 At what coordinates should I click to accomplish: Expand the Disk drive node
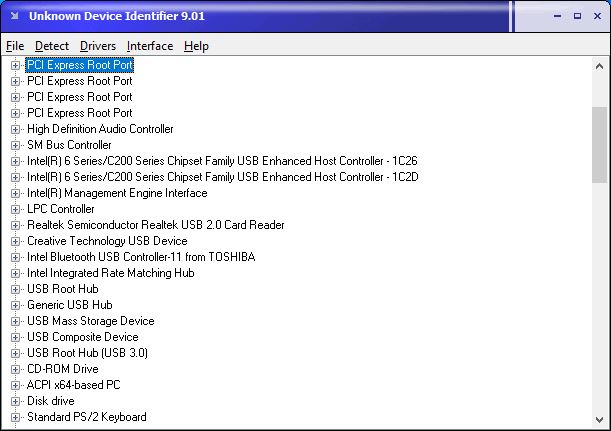[15, 401]
